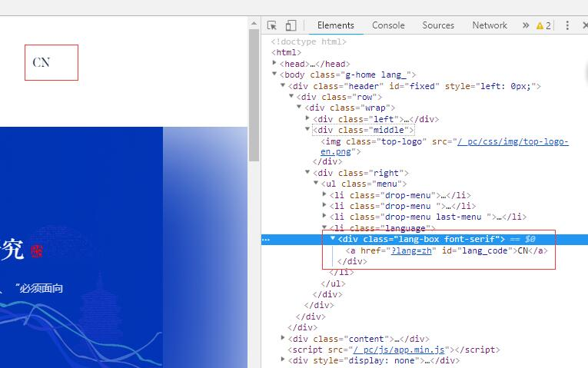Click the scrollbar up arrow
Viewport: 588px width, 368px height.
coord(254,23)
